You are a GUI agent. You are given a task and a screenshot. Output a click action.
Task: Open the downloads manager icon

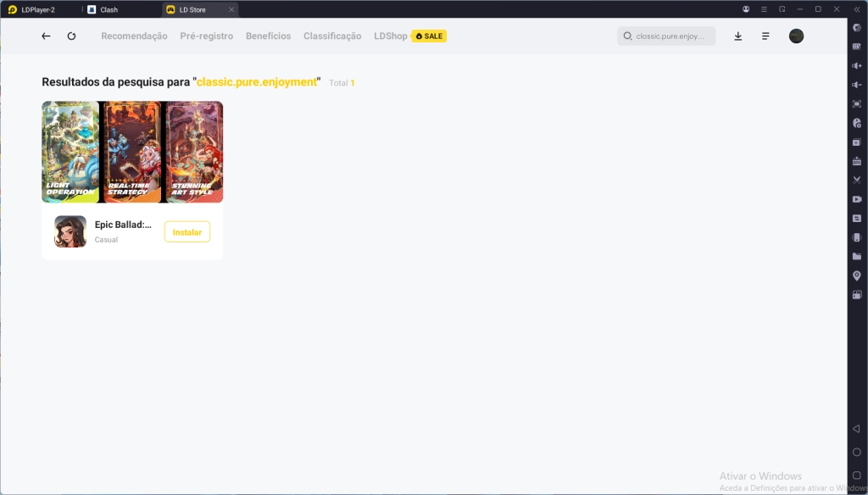click(738, 36)
